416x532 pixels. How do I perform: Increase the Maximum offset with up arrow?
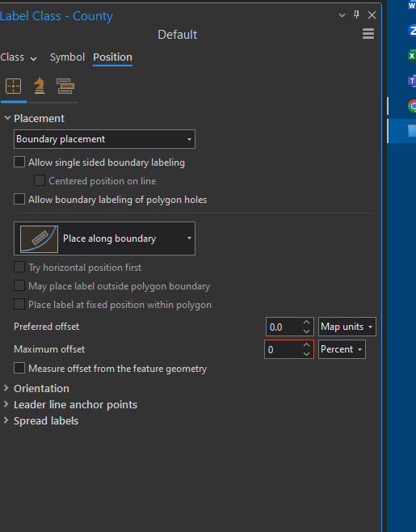tap(306, 344)
